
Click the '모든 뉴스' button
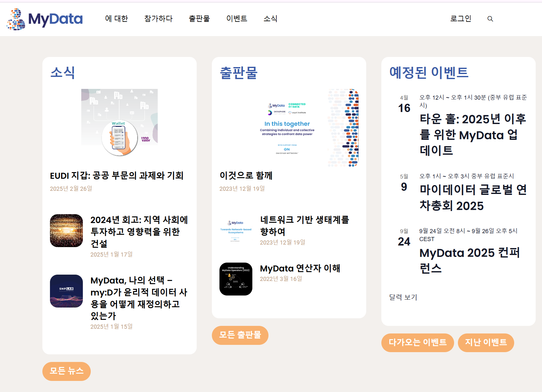pos(66,371)
